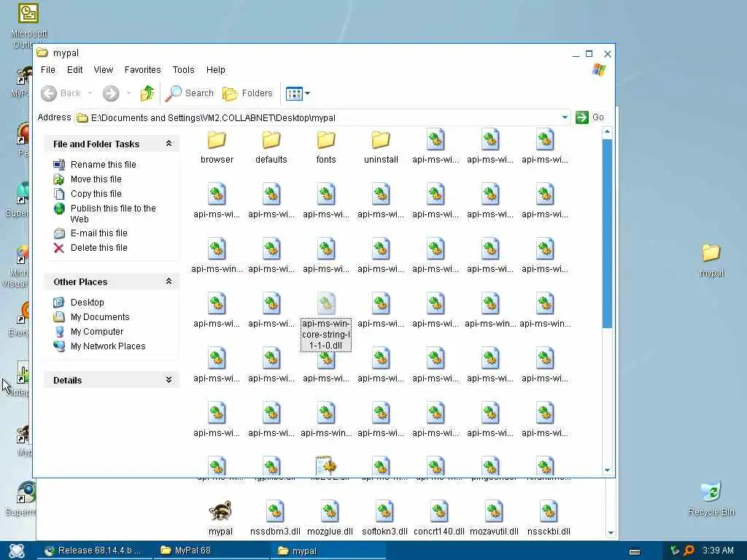Click the front window scroll-down arrow

607,470
